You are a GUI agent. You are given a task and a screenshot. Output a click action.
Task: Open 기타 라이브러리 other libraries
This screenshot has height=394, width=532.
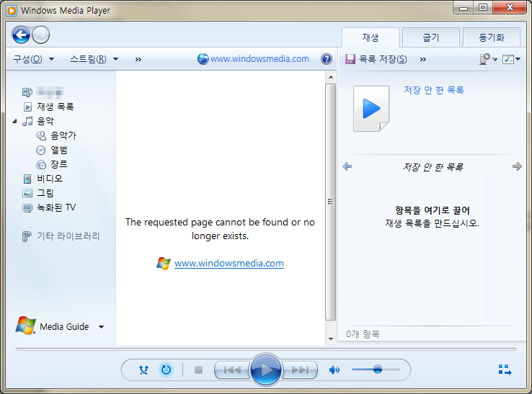[x=68, y=236]
